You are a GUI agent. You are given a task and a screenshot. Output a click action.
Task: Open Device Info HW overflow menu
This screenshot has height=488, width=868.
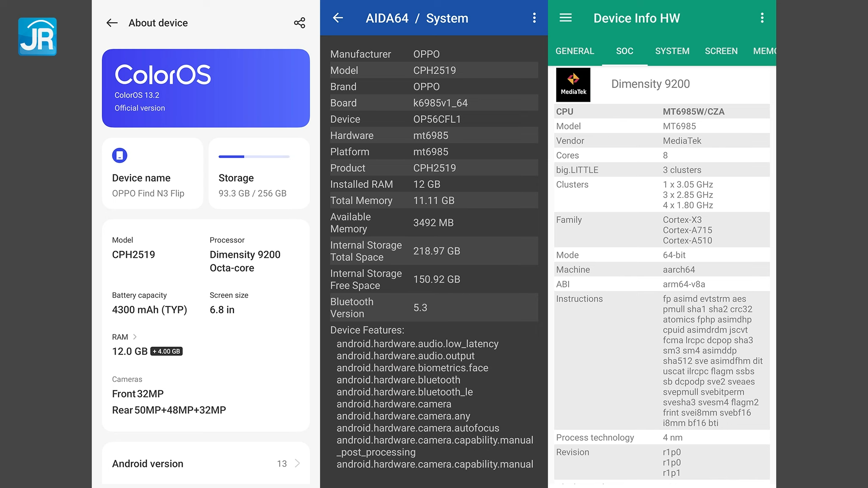point(762,18)
